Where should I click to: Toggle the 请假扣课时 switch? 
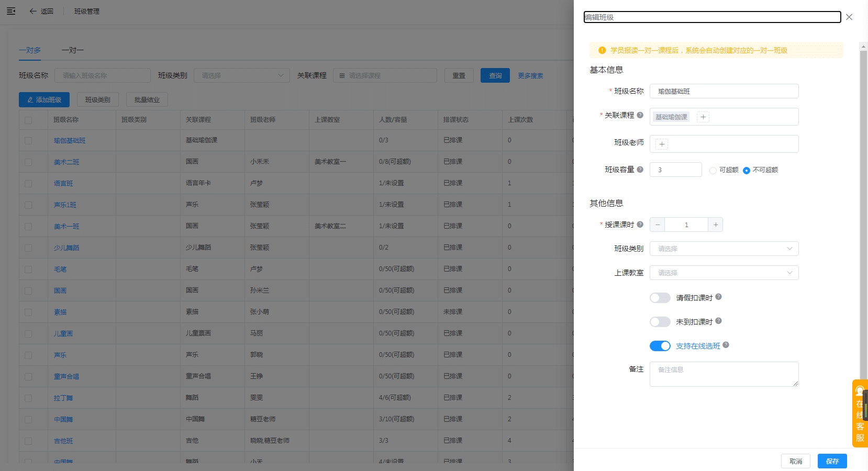click(660, 298)
